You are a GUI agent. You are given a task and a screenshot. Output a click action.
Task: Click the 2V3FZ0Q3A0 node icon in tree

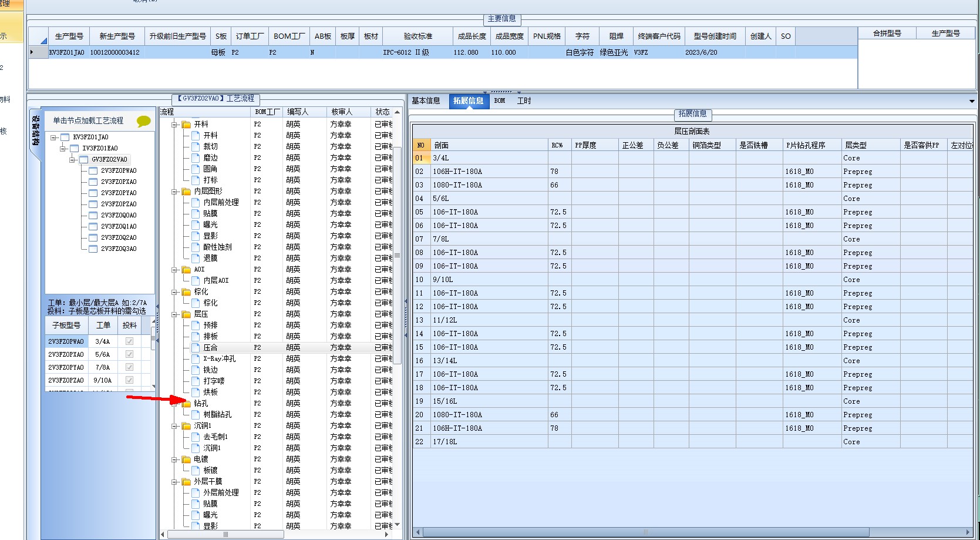click(93, 249)
